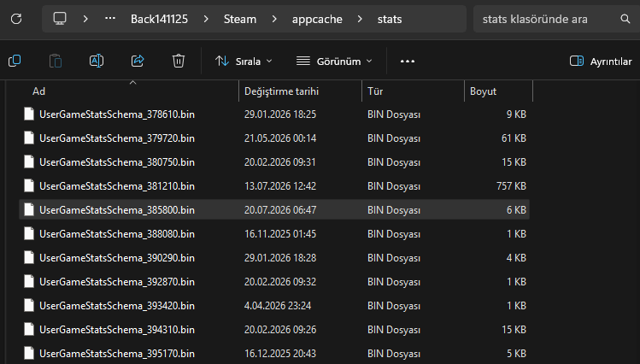The image size is (640, 364).
Task: Click the size value 757 KB
Action: 511,186
